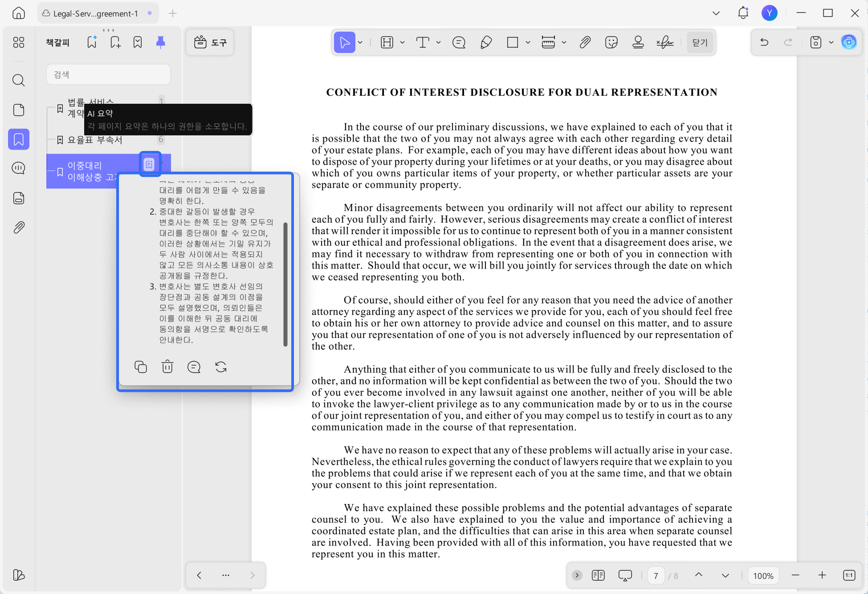Select the highlighter pen annotation tool
This screenshot has width=868, height=594.
[485, 42]
